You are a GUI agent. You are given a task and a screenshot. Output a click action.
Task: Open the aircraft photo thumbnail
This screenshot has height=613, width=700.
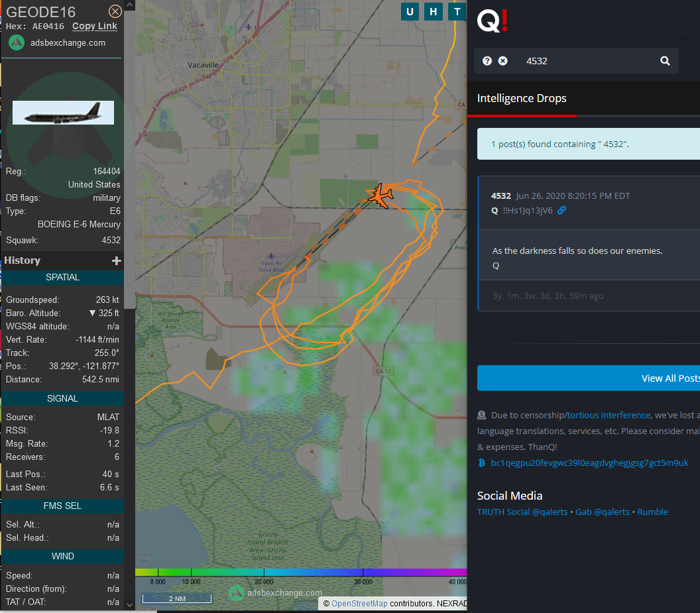pos(63,113)
